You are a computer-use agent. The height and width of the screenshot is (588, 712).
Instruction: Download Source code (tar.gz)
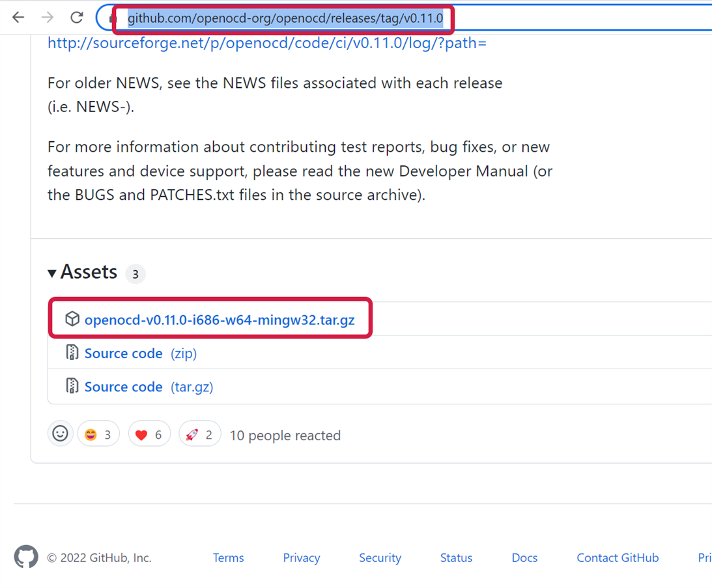click(x=149, y=387)
